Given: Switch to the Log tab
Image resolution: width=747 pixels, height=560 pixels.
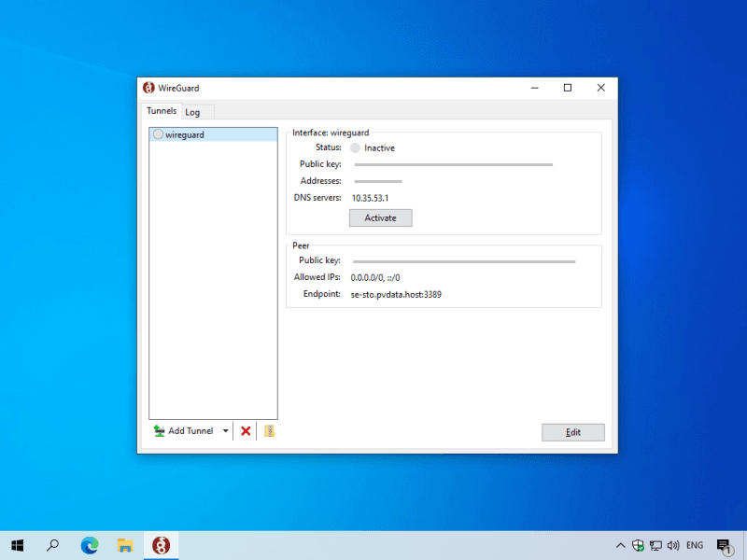Looking at the screenshot, I should 192,112.
